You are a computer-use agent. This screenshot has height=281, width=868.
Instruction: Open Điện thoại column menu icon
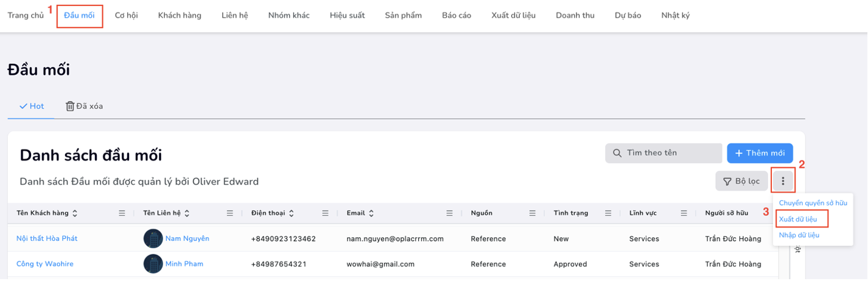pos(326,213)
